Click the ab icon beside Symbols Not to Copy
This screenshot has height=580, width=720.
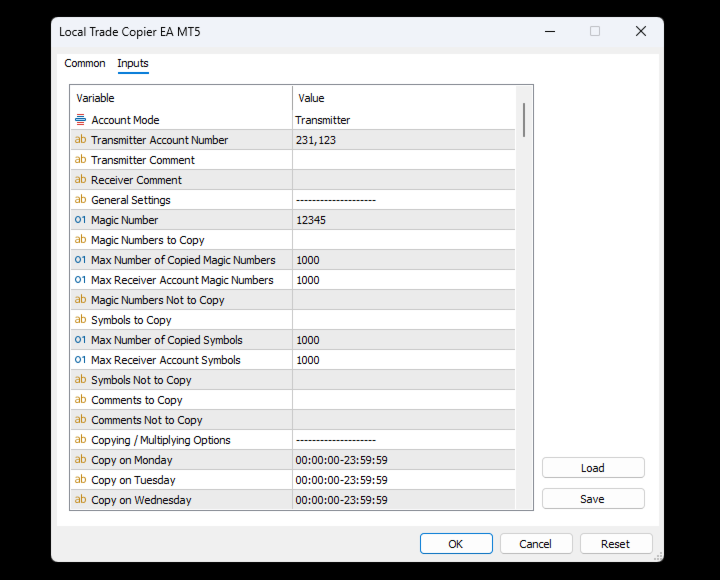coord(80,380)
